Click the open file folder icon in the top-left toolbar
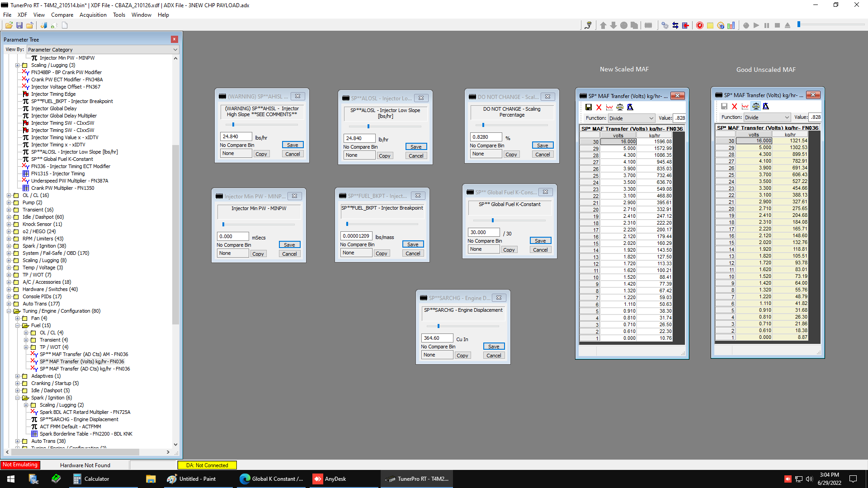The width and height of the screenshot is (868, 488). pos(9,25)
